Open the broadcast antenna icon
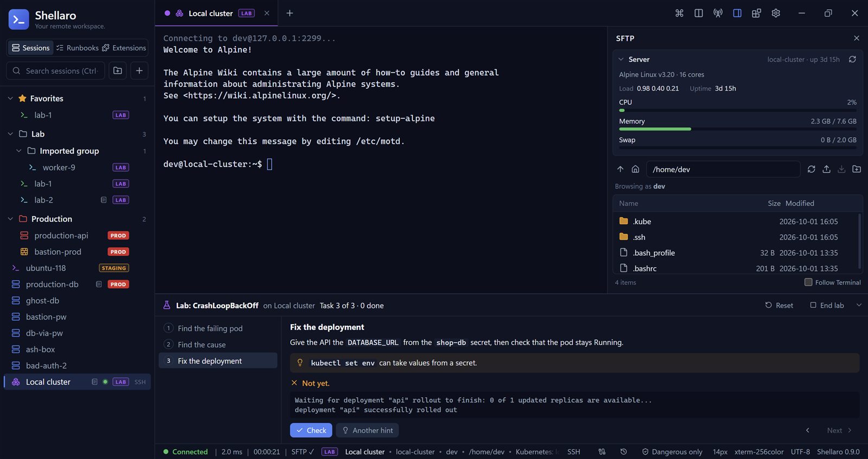868x459 pixels. [718, 13]
